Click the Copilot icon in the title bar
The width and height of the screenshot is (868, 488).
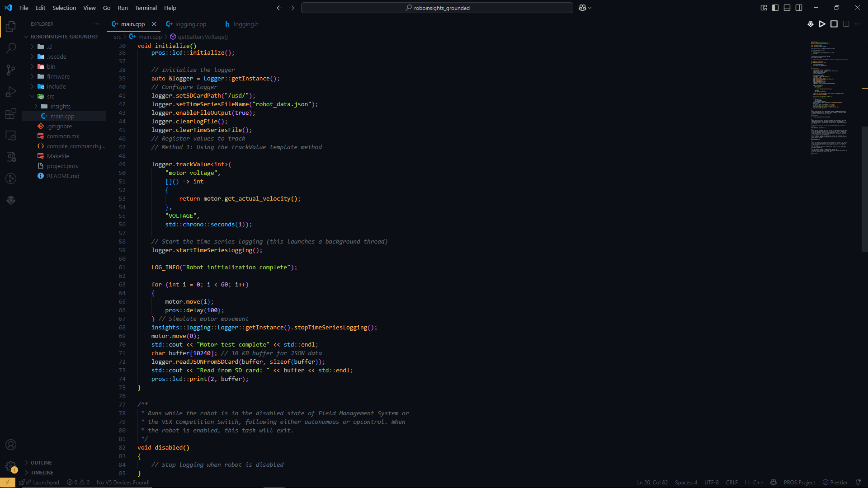pyautogui.click(x=583, y=8)
